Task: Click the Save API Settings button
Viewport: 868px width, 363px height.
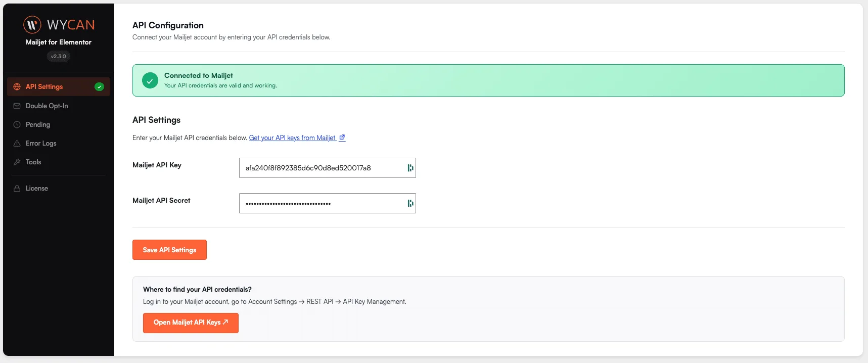Action: click(x=169, y=250)
